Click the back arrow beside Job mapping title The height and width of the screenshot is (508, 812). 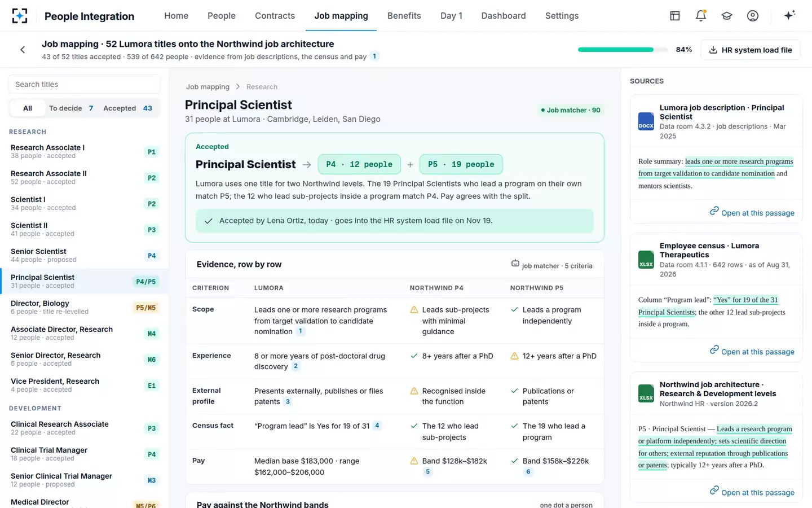(23, 50)
